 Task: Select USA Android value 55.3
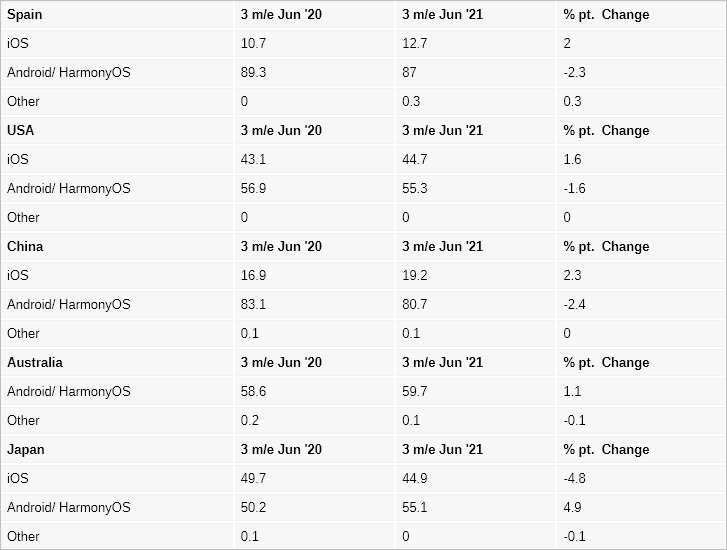pyautogui.click(x=414, y=189)
